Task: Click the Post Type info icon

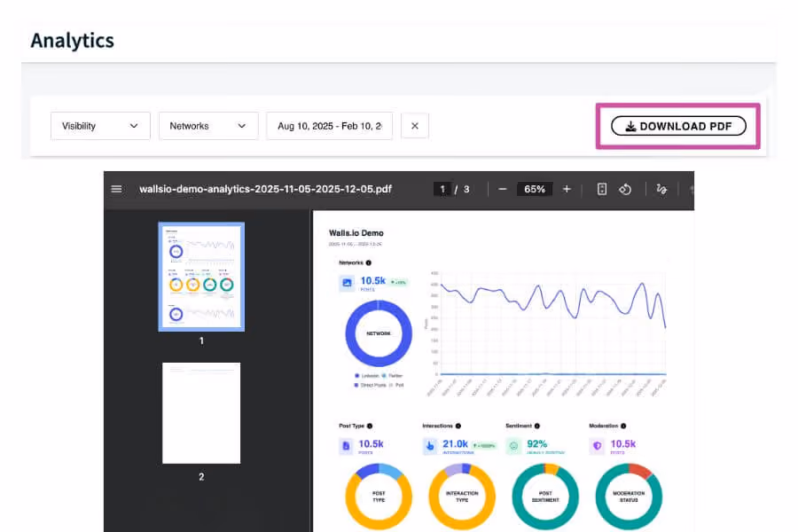Action: click(370, 426)
